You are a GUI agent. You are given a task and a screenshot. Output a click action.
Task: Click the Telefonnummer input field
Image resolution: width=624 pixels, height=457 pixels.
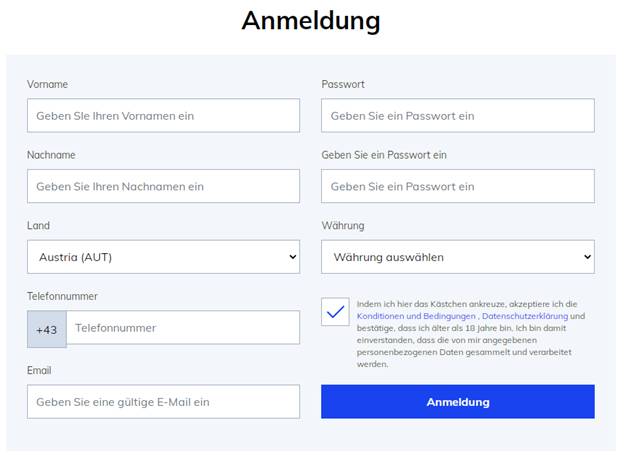tap(183, 328)
